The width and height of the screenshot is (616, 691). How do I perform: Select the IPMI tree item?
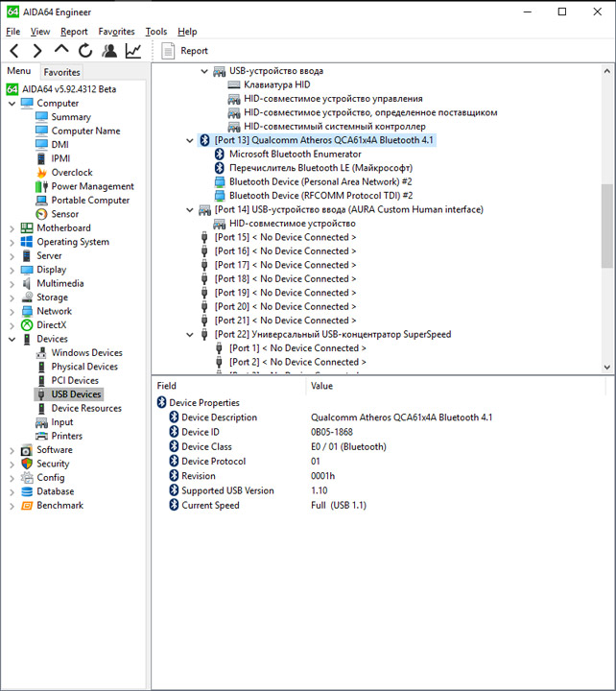[60, 158]
